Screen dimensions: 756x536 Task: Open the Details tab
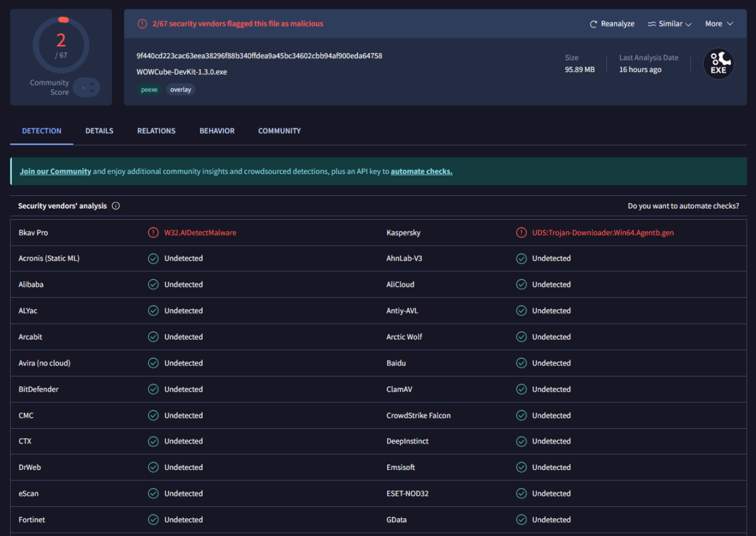pyautogui.click(x=99, y=130)
